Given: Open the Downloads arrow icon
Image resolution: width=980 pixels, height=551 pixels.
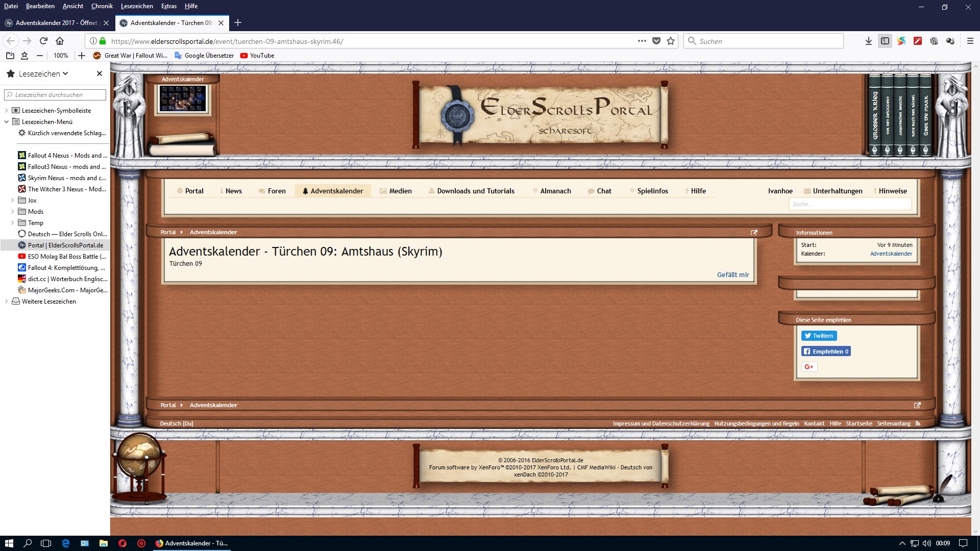Looking at the screenshot, I should pyautogui.click(x=869, y=41).
